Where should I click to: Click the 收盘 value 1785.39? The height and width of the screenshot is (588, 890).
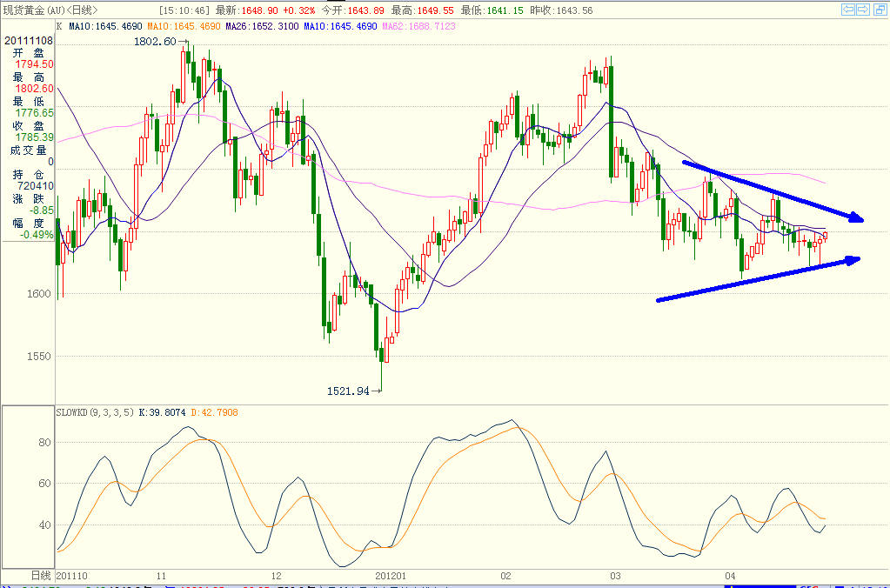click(35, 137)
